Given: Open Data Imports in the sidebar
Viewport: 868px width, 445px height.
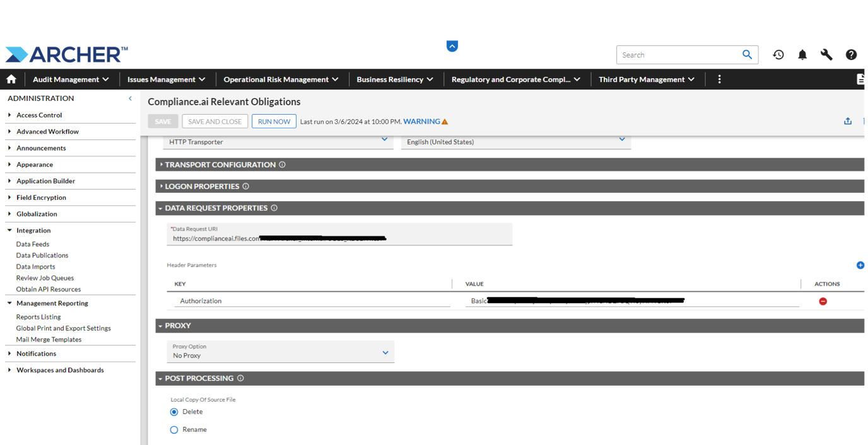Looking at the screenshot, I should (36, 267).
